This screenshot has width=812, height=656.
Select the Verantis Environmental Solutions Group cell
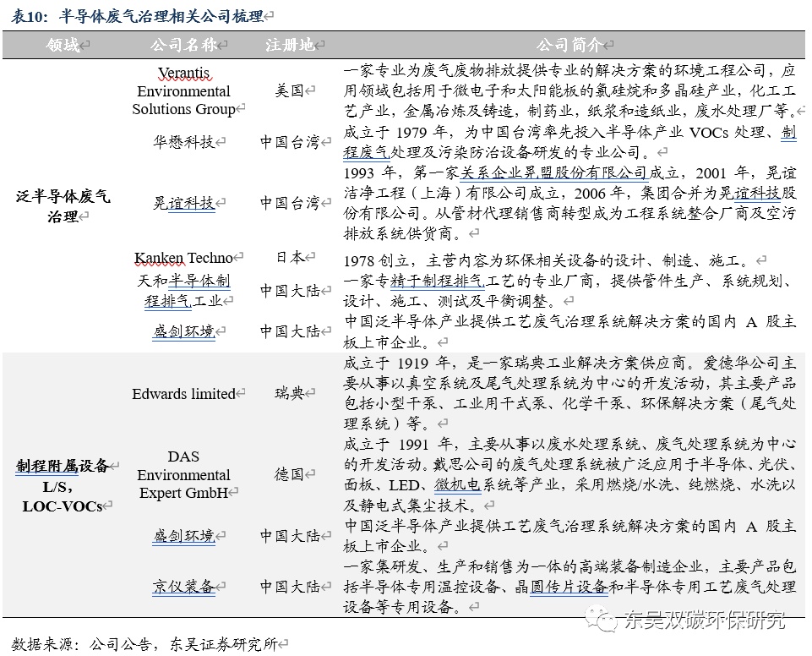[x=184, y=90]
